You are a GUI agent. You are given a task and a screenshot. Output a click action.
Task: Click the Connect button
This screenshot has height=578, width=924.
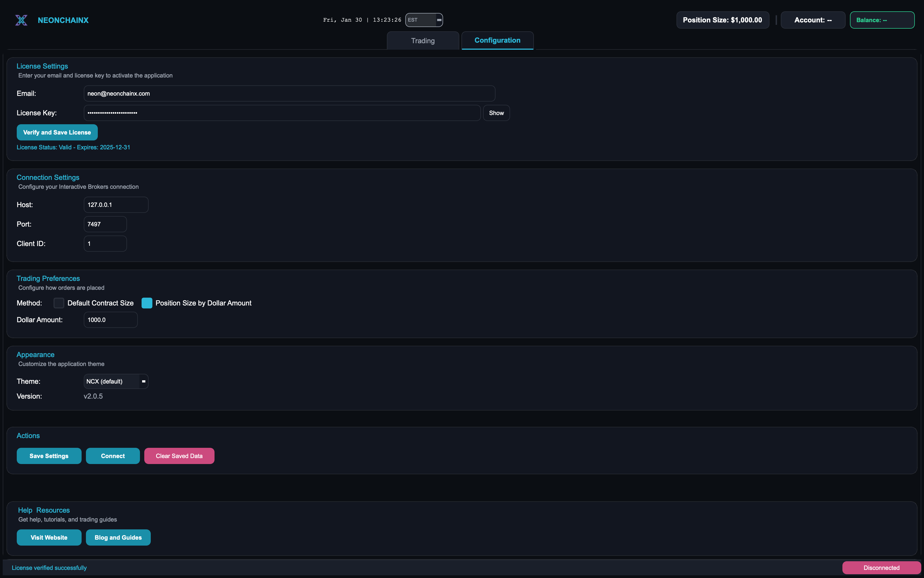[112, 456]
